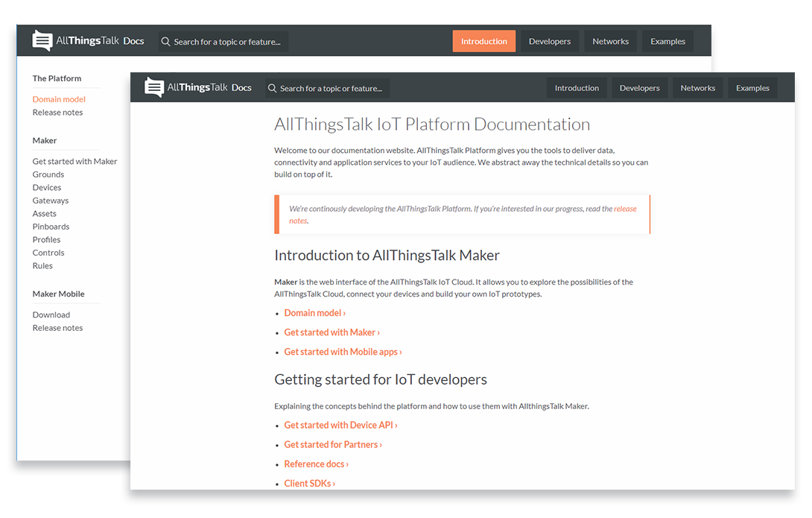The image size is (812, 518).
Task: Open the Gateways sidebar entry
Action: pyautogui.click(x=50, y=200)
